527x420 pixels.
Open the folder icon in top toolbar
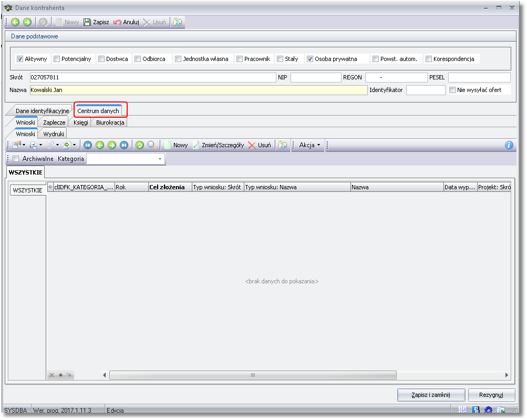tap(178, 22)
